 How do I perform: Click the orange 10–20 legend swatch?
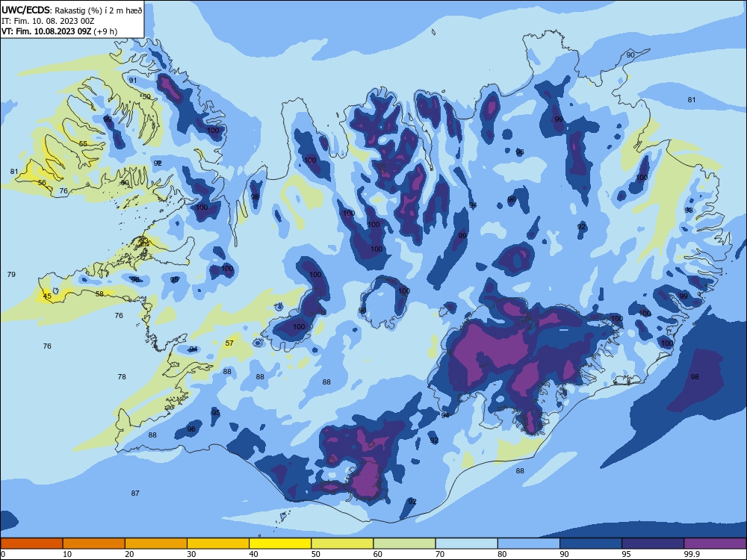(94, 544)
